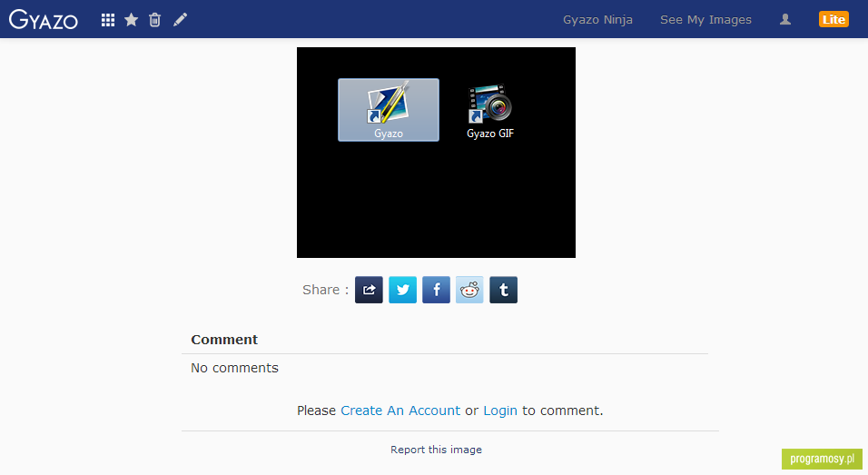Select the Gyazo shortcut icon in the image
The width and height of the screenshot is (868, 475).
click(389, 110)
